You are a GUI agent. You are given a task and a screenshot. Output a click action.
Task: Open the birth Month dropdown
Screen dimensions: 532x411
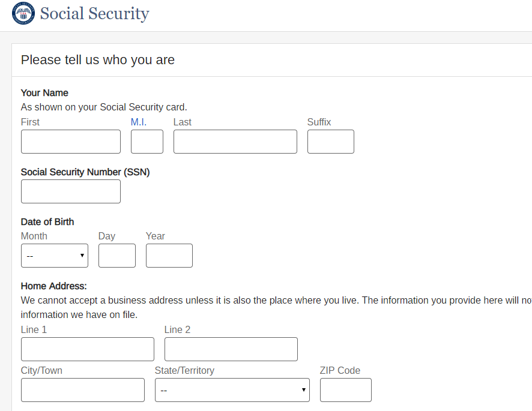(54, 256)
